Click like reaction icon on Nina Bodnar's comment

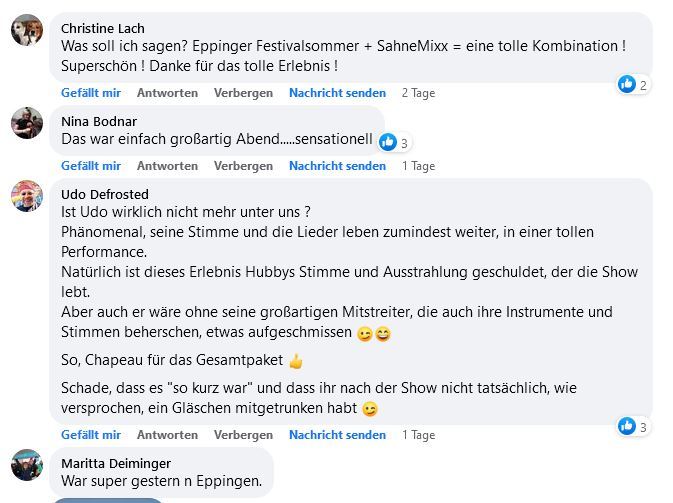pos(388,142)
